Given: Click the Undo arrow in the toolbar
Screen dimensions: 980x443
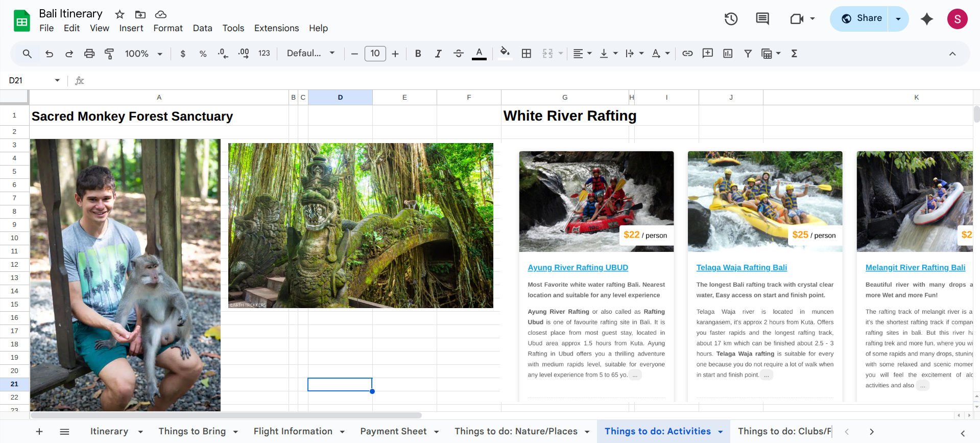Looking at the screenshot, I should point(49,54).
